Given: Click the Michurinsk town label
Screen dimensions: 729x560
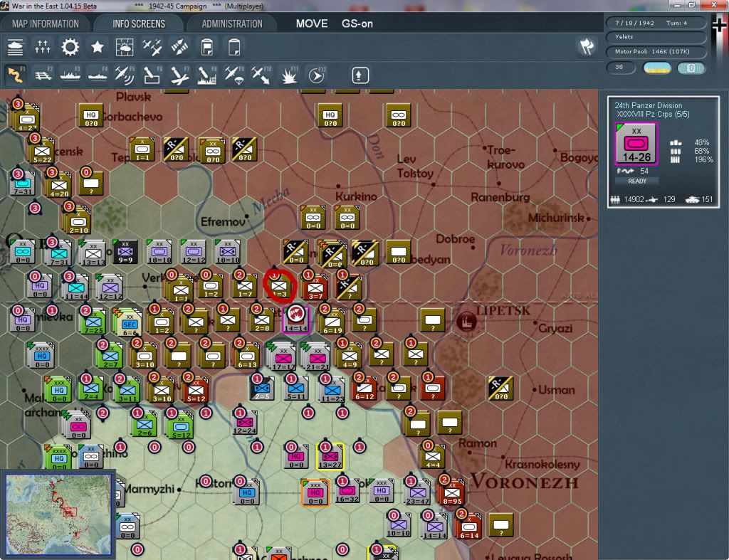Looking at the screenshot, I should point(556,218).
